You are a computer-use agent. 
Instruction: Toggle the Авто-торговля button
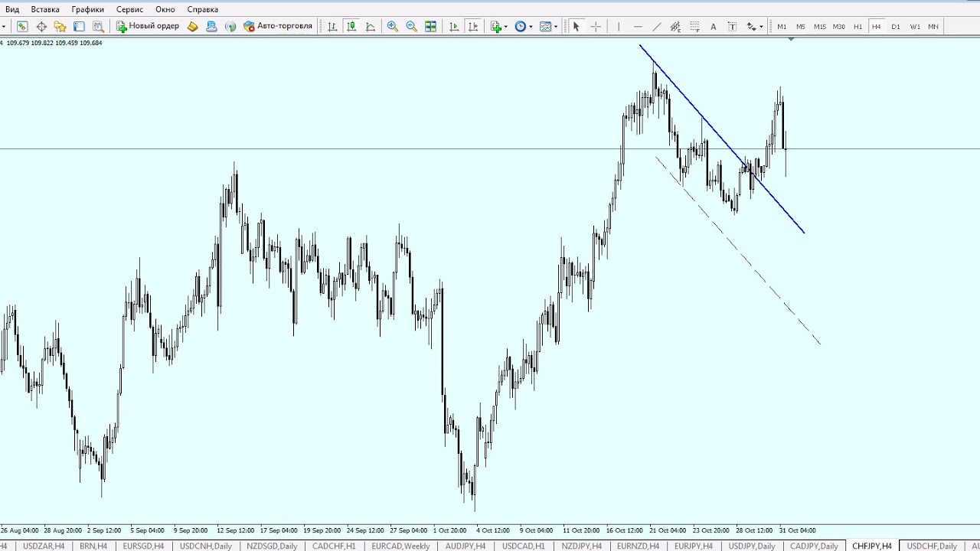tap(278, 26)
